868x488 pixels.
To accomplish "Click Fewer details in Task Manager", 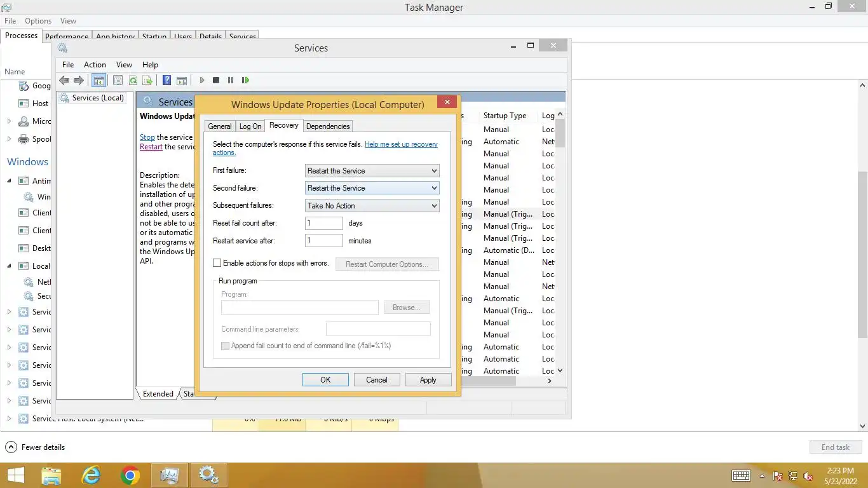I will tap(43, 447).
